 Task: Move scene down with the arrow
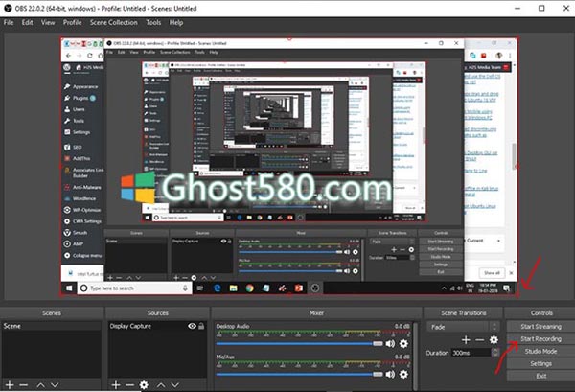point(55,385)
